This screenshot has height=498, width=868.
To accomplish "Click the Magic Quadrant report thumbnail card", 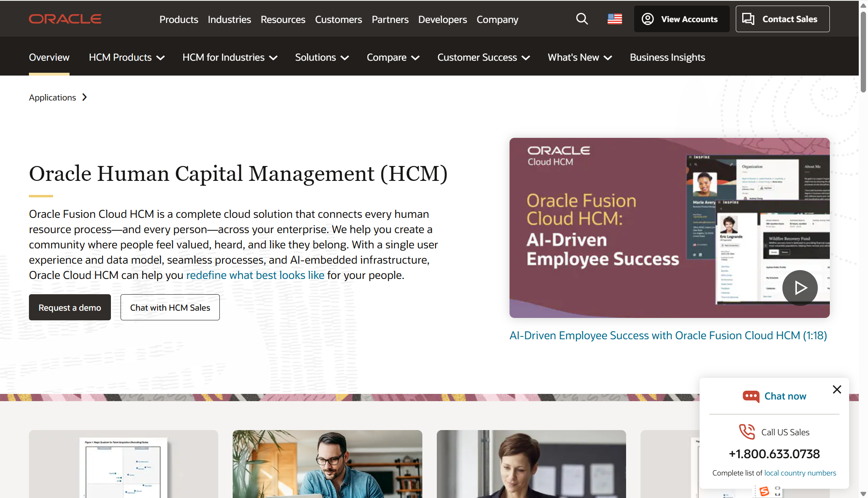I will [123, 464].
